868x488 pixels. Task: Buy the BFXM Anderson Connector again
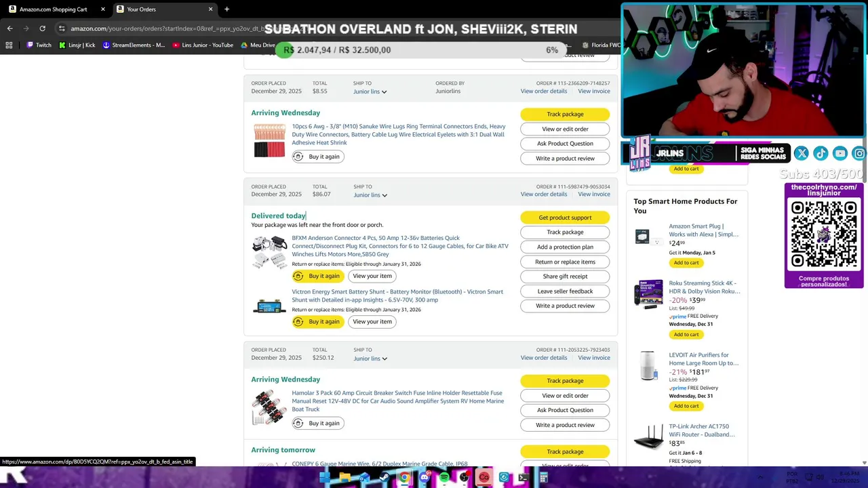317,276
